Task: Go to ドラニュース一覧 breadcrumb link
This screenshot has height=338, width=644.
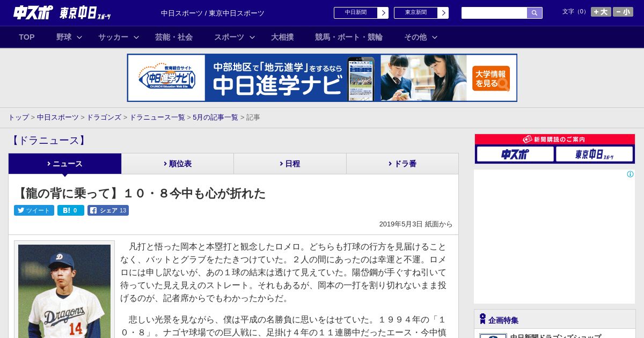Action: 157,117
